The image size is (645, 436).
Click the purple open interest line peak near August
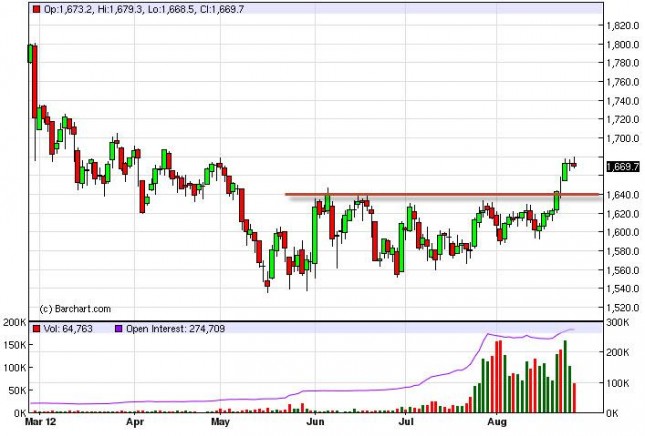tap(488, 334)
